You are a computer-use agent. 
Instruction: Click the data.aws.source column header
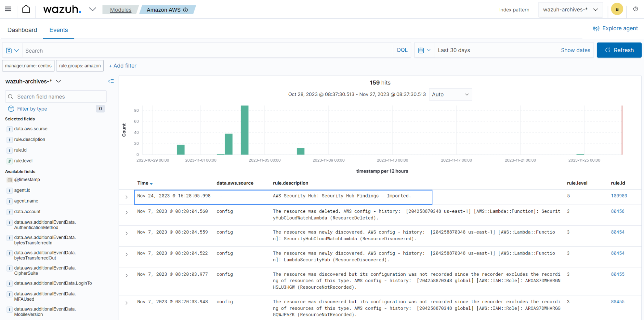(235, 183)
